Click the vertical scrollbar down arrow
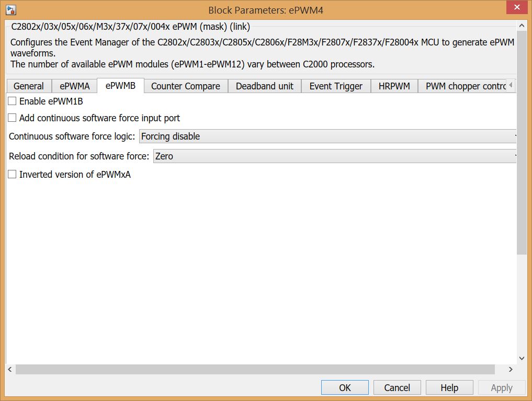The width and height of the screenshot is (532, 401). (x=522, y=358)
